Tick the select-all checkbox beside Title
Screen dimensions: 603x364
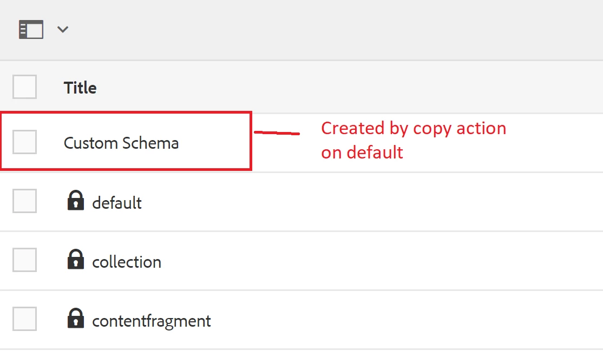point(24,87)
